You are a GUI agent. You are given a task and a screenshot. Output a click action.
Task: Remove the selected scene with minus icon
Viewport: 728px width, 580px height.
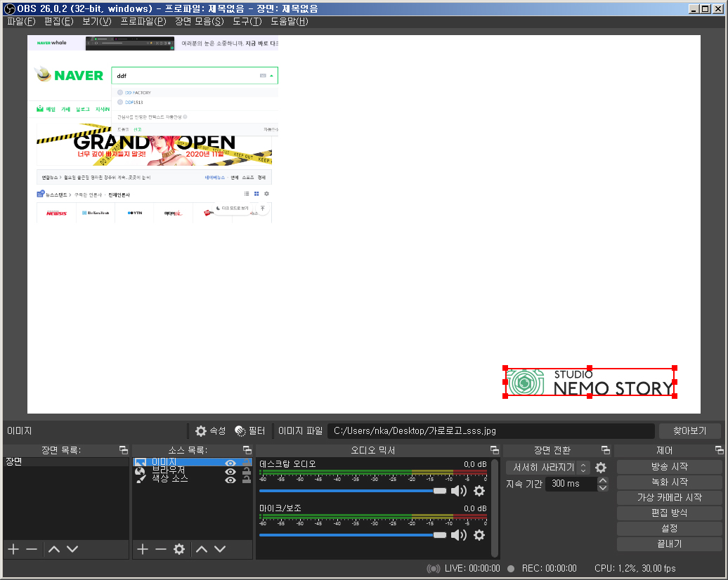point(32,549)
